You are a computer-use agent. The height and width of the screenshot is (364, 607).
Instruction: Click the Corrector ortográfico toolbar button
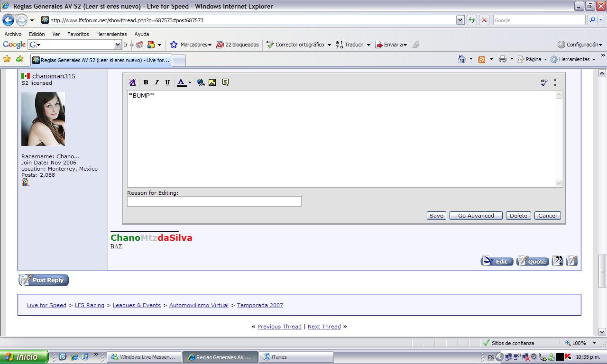tap(295, 45)
